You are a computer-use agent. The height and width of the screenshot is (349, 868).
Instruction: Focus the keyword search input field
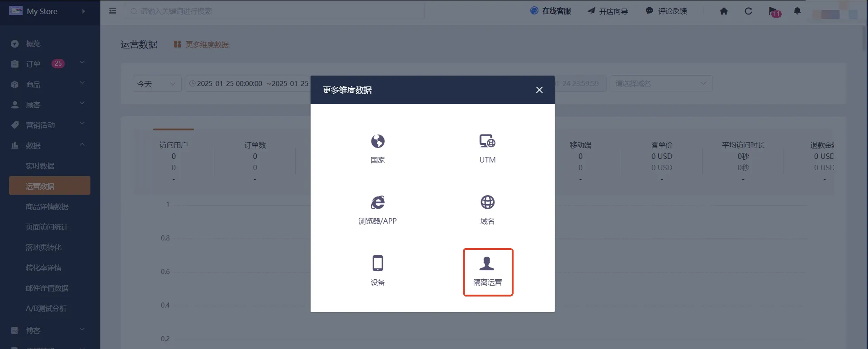275,11
